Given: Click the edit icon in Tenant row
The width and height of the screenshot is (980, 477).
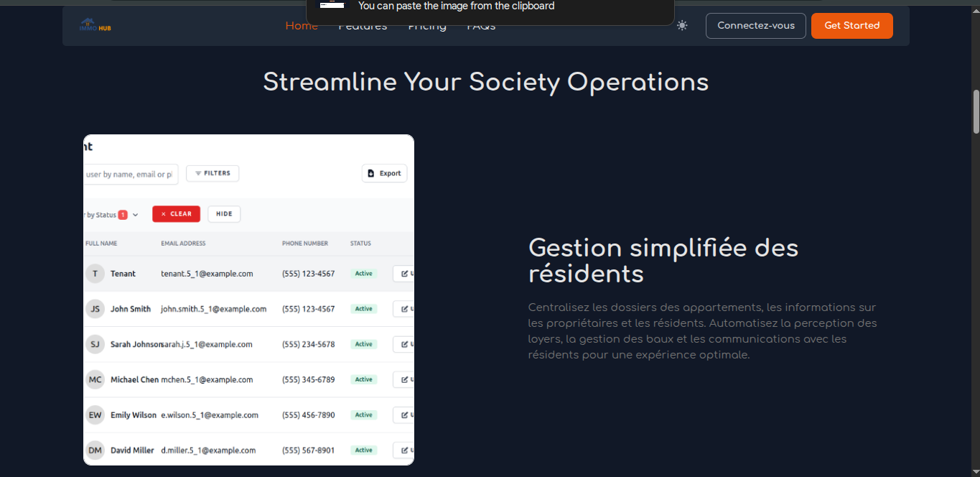Looking at the screenshot, I should (x=404, y=274).
